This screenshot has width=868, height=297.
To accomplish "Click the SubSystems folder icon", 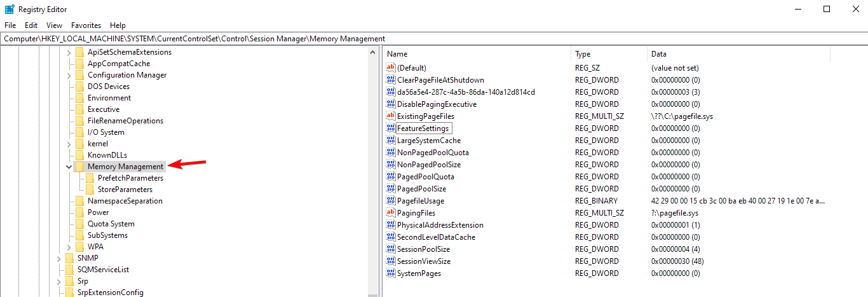I will pos(79,235).
